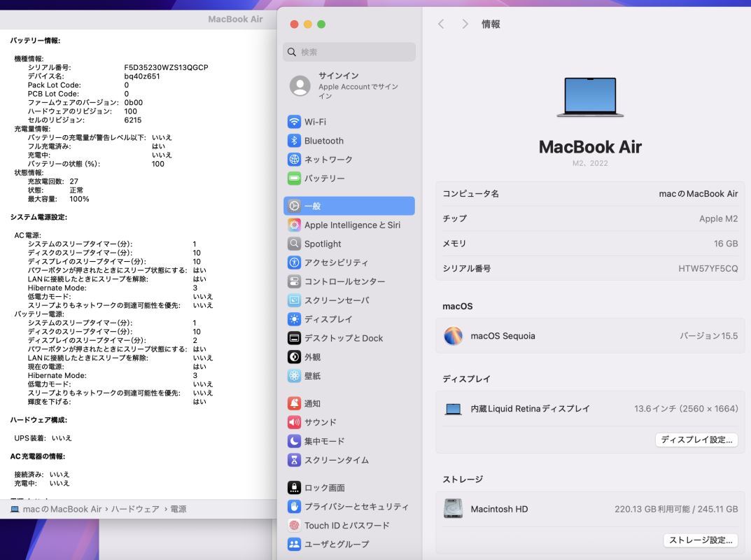This screenshot has height=560, width=751.
Task: Click mac の MacBook Air in path bar
Action: coord(62,509)
